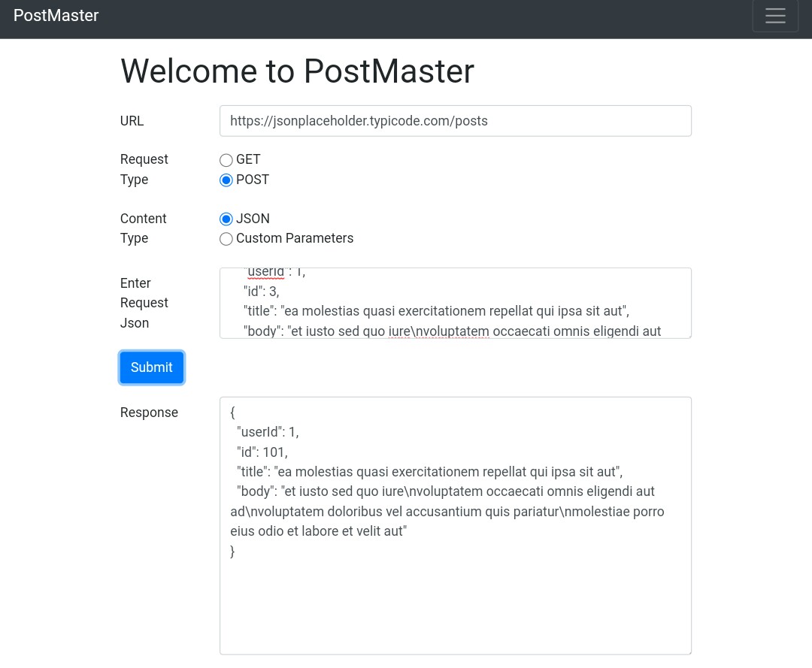Click the 'Response' label
Image resolution: width=812 pixels, height=668 pixels.
(x=149, y=413)
